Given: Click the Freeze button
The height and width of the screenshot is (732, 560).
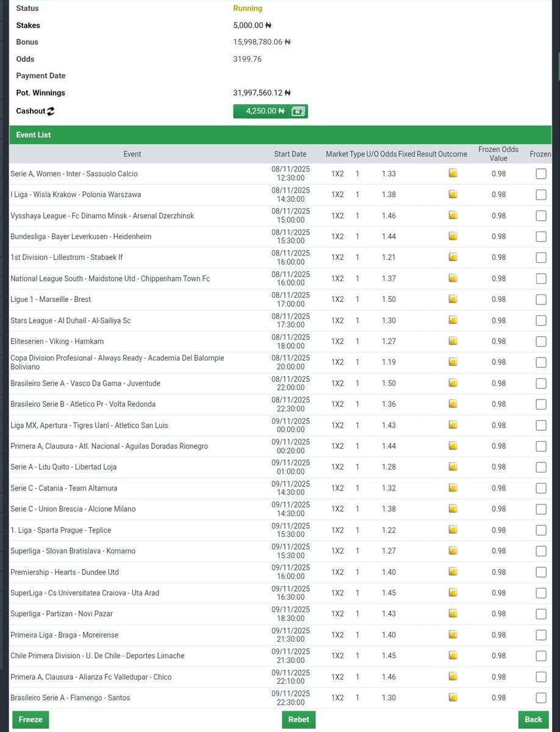Looking at the screenshot, I should [x=30, y=719].
